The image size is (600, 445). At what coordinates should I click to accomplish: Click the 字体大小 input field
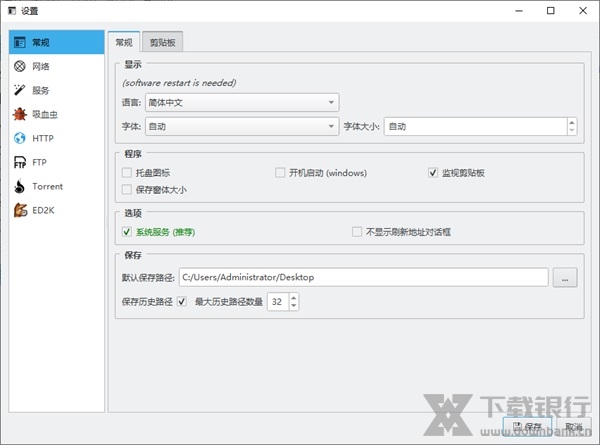(x=476, y=126)
